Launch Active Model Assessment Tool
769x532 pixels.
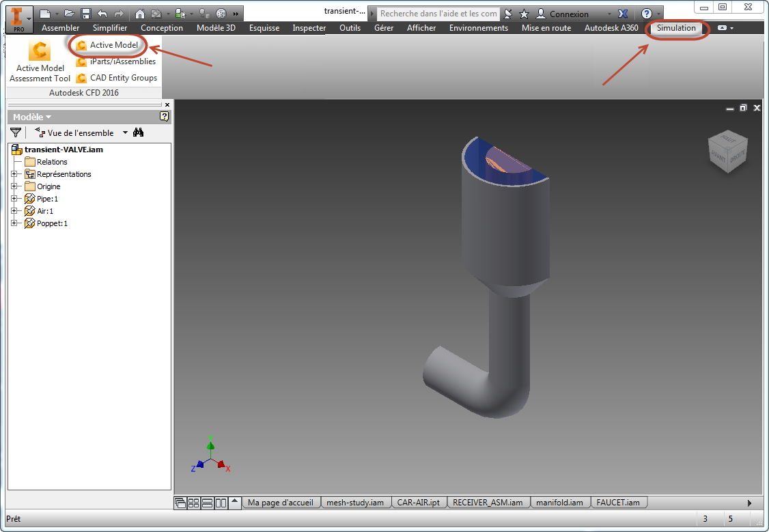[x=40, y=61]
